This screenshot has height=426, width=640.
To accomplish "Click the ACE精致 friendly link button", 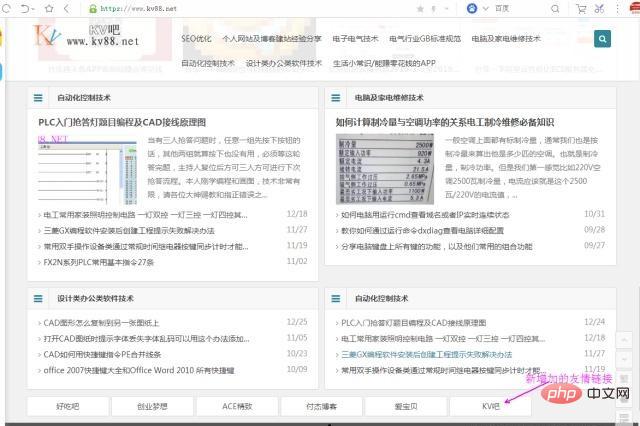I will [237, 406].
